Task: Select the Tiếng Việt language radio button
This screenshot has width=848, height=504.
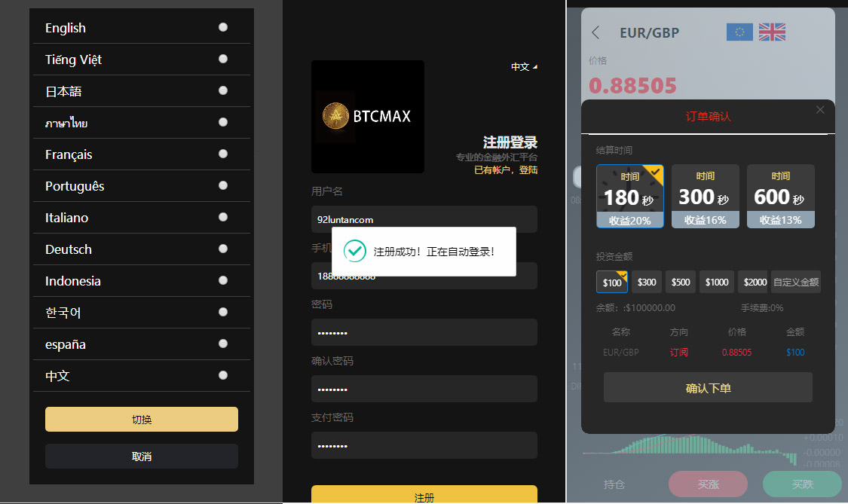Action: (223, 59)
